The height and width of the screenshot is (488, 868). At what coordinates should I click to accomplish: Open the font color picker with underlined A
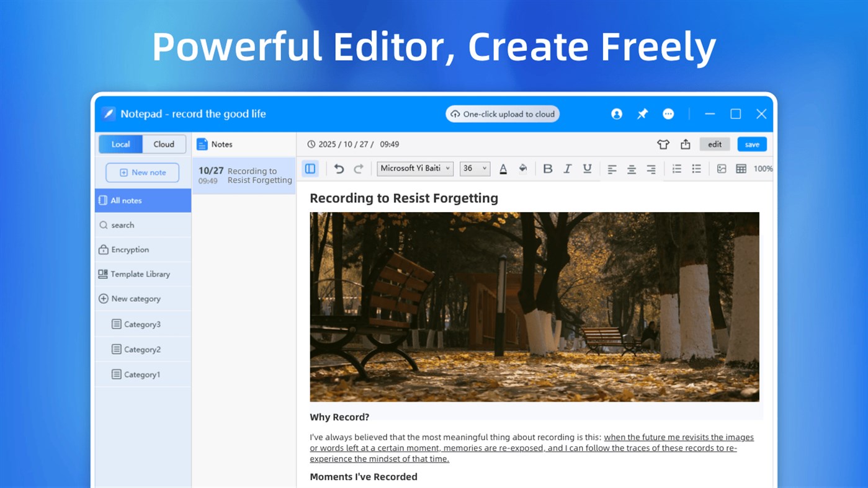[503, 168]
